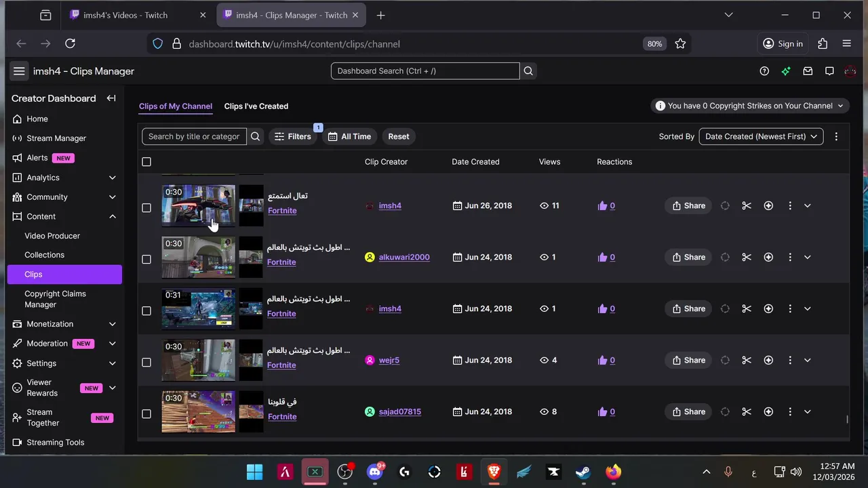Screen dimensions: 868x488
Task: Collapse the Content section in the sidebar
Action: pos(113,216)
